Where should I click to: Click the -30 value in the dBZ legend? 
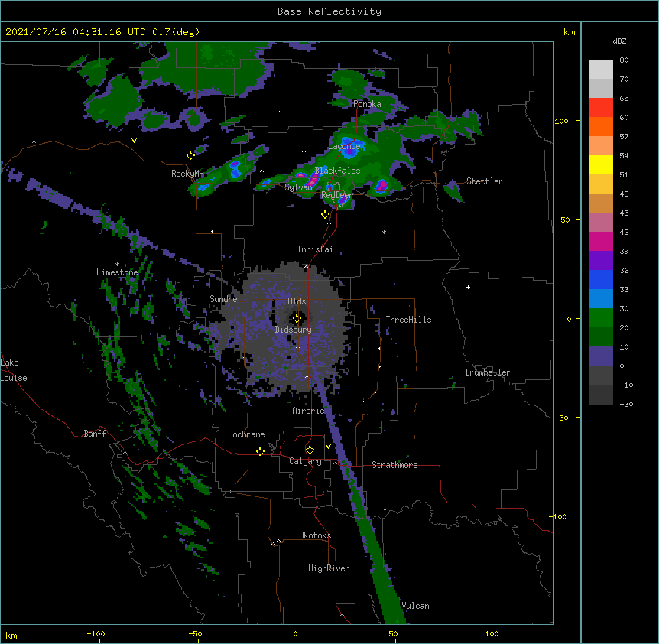(x=626, y=405)
